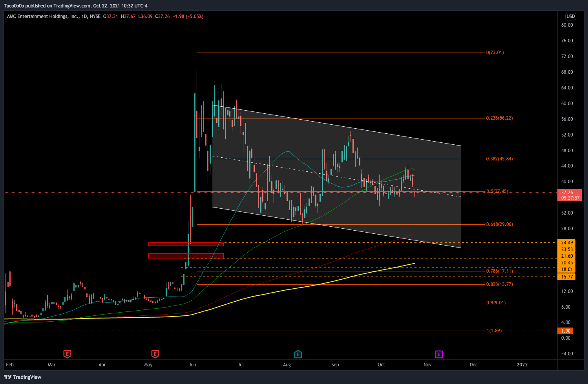Select the low value L36.09

145,16
